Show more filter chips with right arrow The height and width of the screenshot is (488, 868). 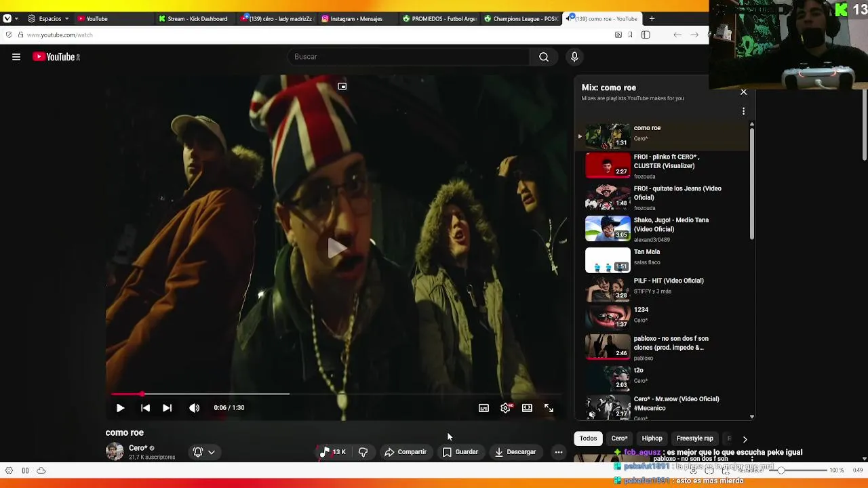[745, 439]
